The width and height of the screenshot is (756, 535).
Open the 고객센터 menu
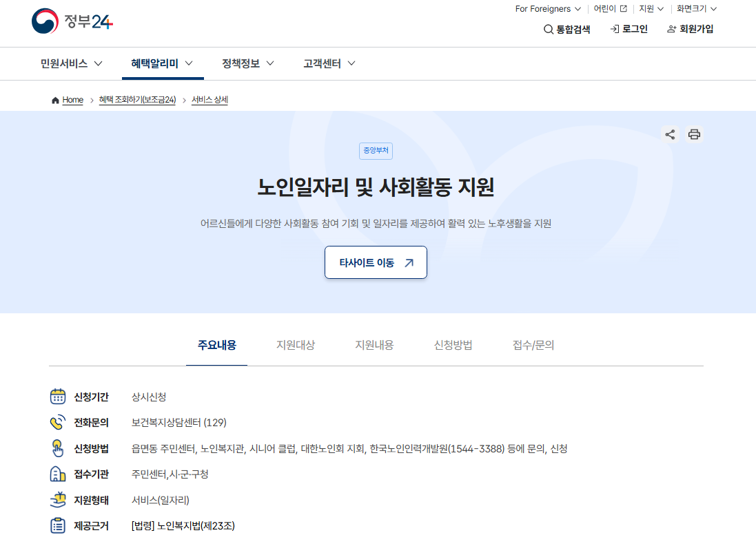click(x=329, y=63)
